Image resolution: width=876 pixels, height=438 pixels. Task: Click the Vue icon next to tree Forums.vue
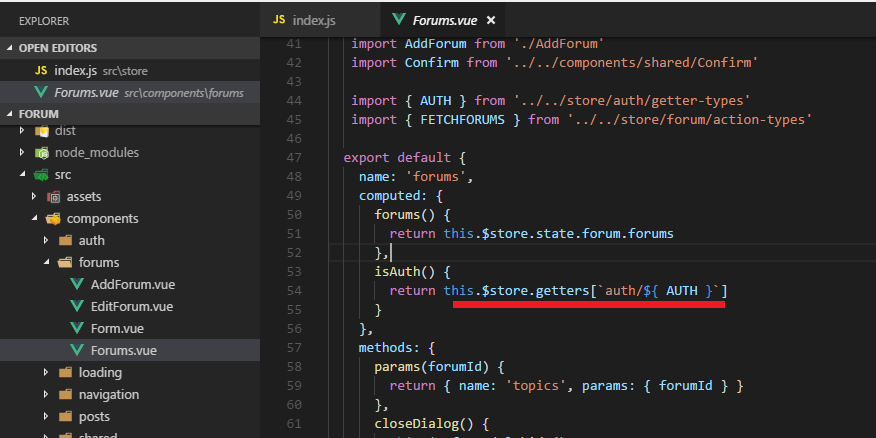77,350
